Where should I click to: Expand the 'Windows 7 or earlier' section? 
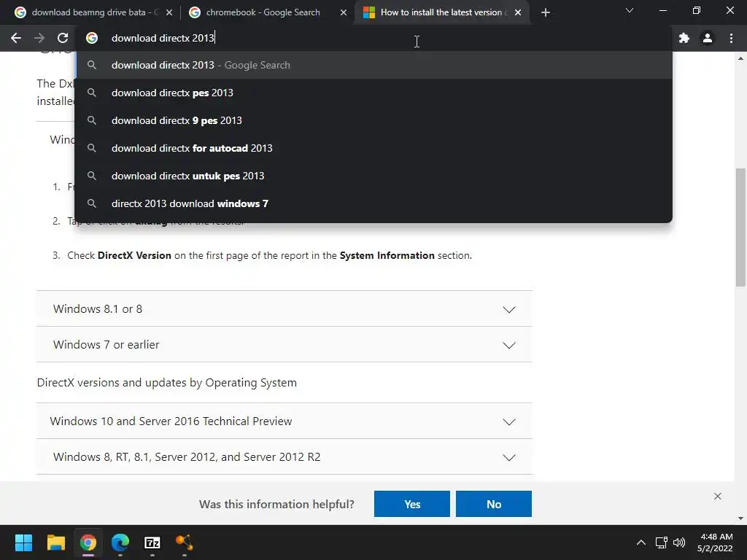coord(284,345)
